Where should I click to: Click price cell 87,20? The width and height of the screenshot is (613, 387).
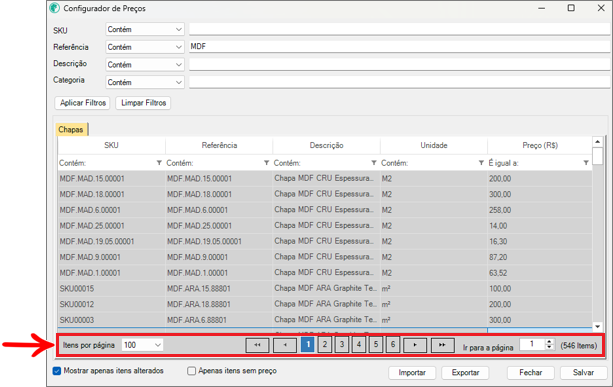point(540,257)
